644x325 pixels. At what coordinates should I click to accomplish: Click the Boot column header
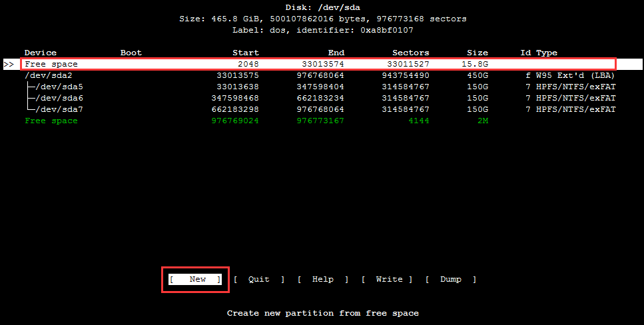tap(131, 53)
